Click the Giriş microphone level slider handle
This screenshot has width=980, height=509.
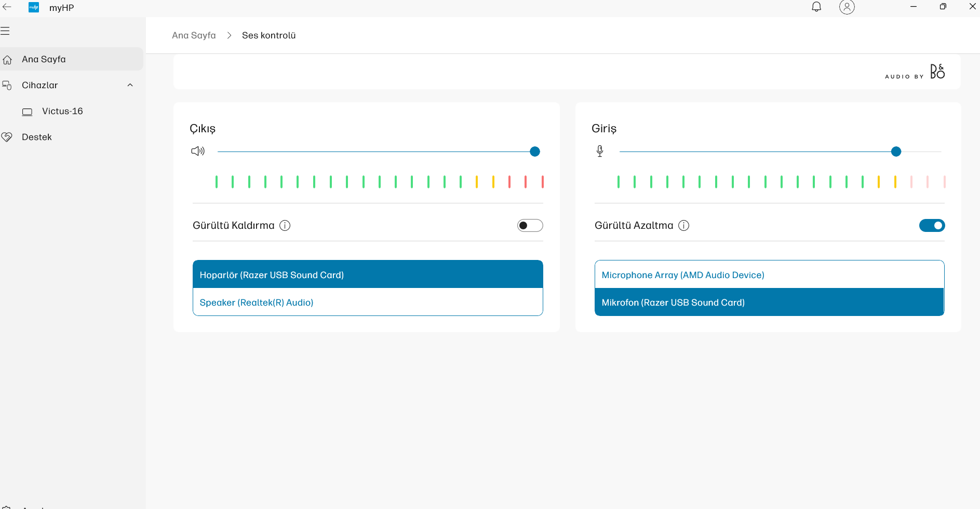click(896, 152)
